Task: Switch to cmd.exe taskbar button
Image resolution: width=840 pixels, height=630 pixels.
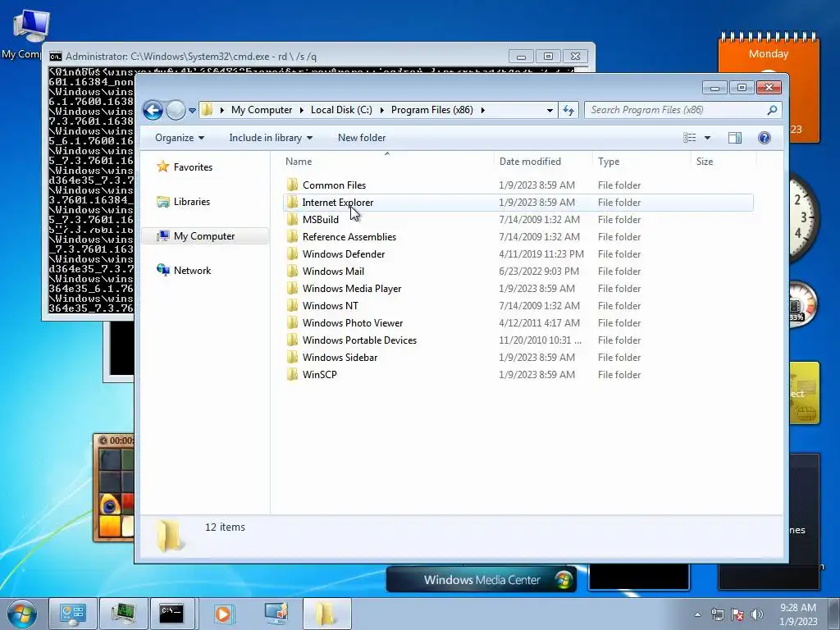Action: point(172,614)
